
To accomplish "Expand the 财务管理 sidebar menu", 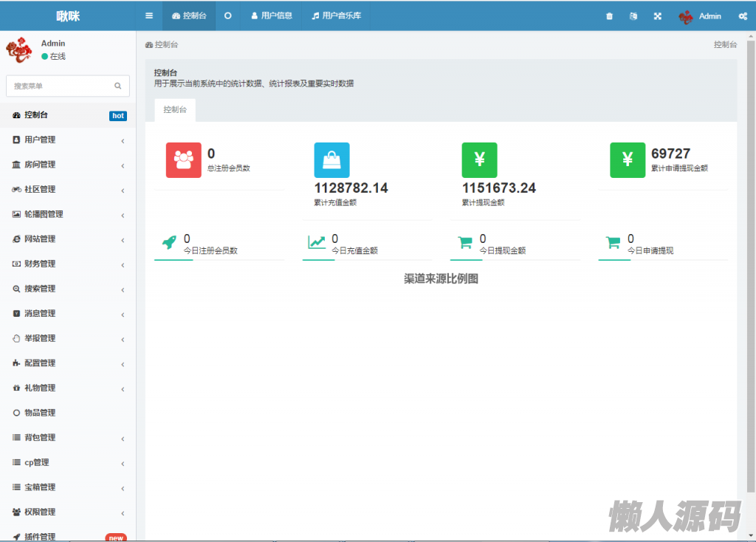I will pos(66,264).
